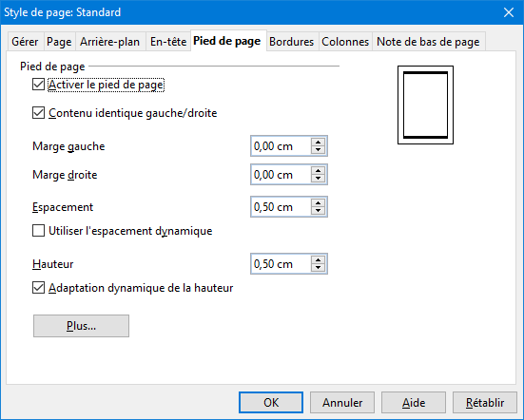
Task: Decrease Espacement value using down spinner
Action: point(319,211)
